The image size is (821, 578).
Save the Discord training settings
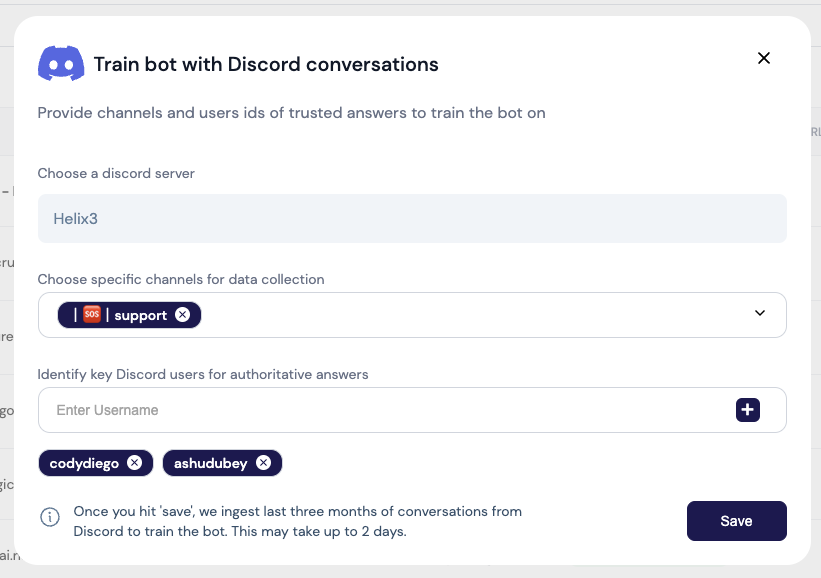point(736,521)
